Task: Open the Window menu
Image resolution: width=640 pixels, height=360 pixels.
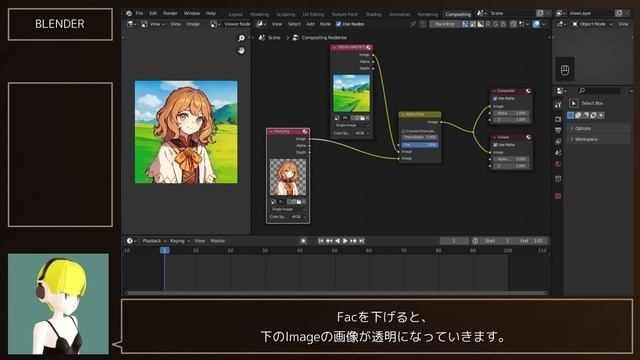Action: pos(191,13)
